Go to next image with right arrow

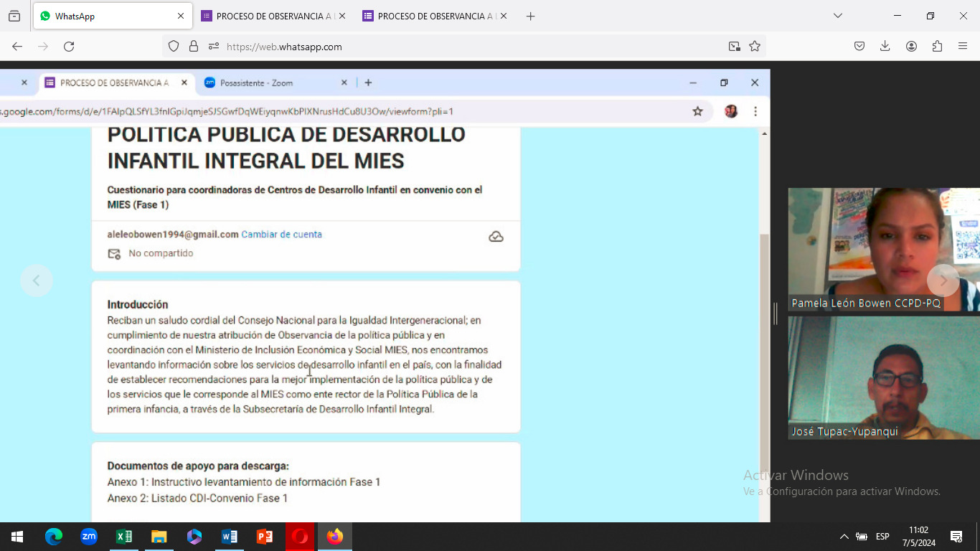click(x=943, y=281)
